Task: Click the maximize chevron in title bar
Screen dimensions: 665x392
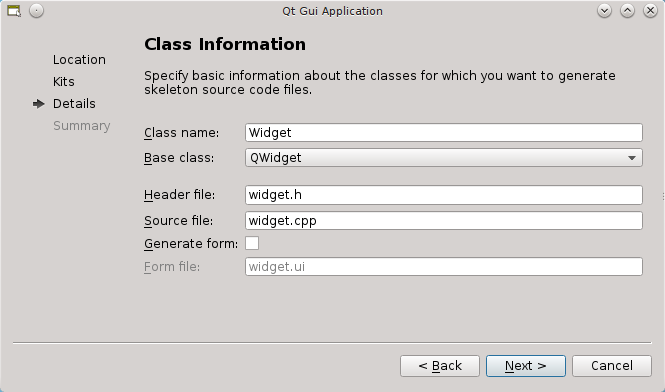Action: tap(627, 11)
